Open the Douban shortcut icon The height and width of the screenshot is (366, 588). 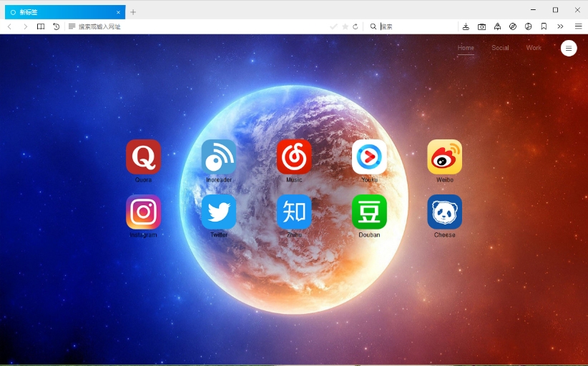(x=369, y=212)
